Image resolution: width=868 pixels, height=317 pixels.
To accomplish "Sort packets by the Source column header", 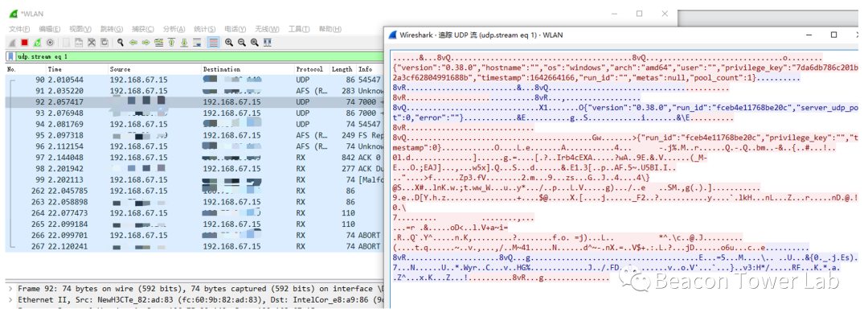I will pos(154,69).
